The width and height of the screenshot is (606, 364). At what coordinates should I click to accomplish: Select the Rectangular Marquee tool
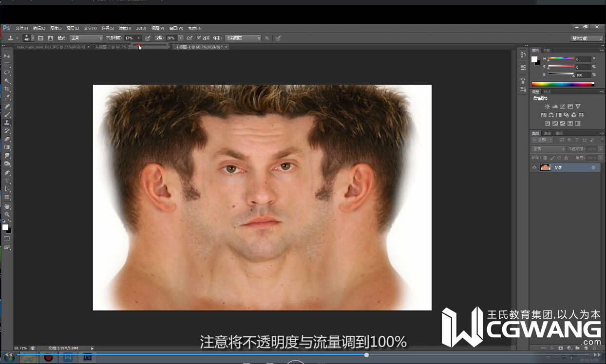point(7,65)
